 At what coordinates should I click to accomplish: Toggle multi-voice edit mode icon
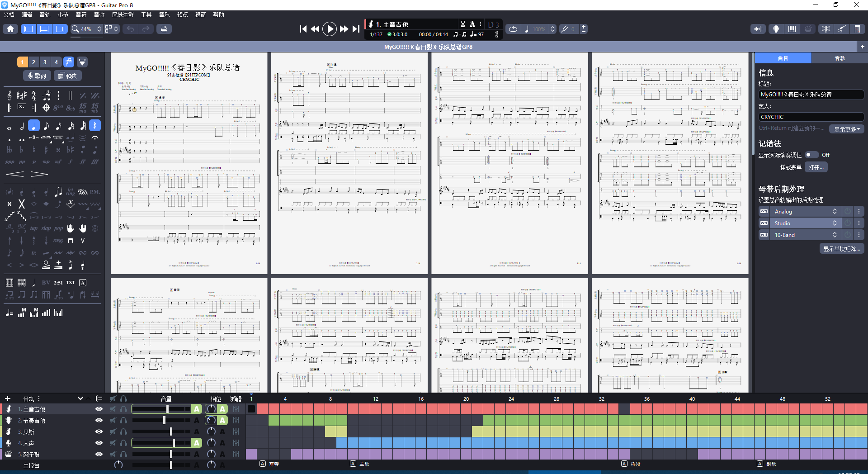pyautogui.click(x=68, y=62)
